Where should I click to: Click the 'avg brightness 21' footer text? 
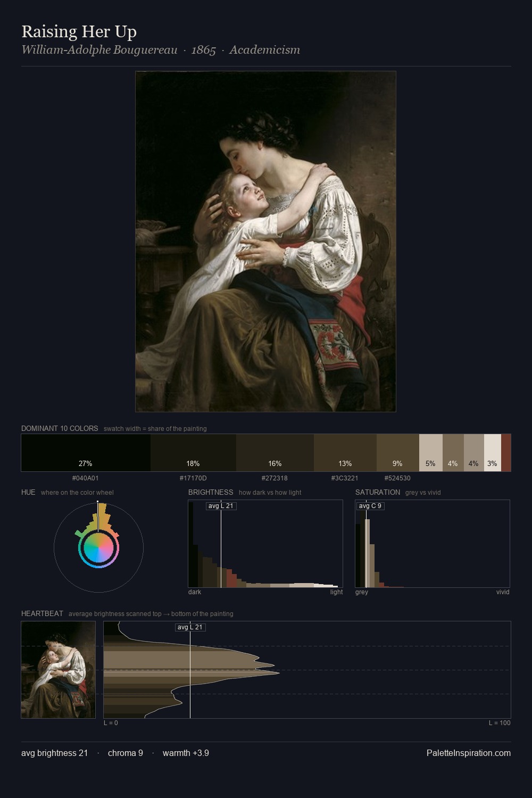(54, 753)
